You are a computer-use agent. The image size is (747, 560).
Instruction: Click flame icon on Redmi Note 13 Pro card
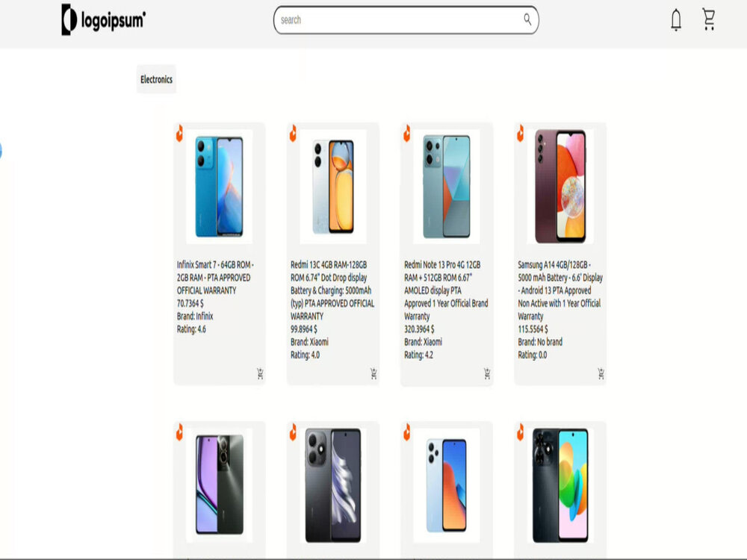pos(407,134)
